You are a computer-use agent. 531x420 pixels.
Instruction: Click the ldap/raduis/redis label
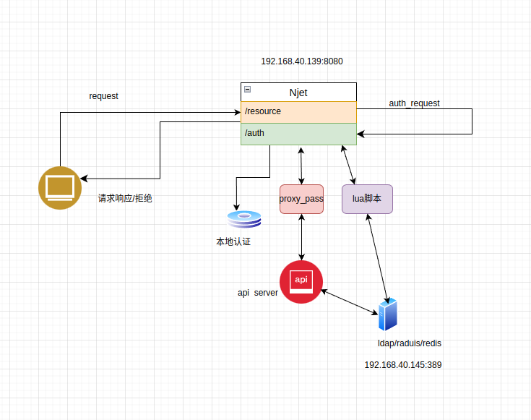410,343
